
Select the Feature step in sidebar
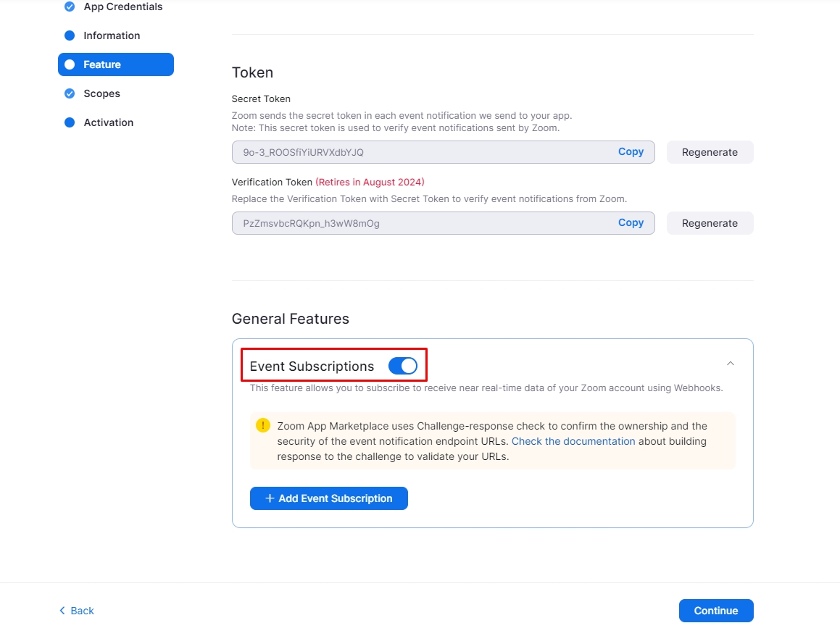click(102, 64)
